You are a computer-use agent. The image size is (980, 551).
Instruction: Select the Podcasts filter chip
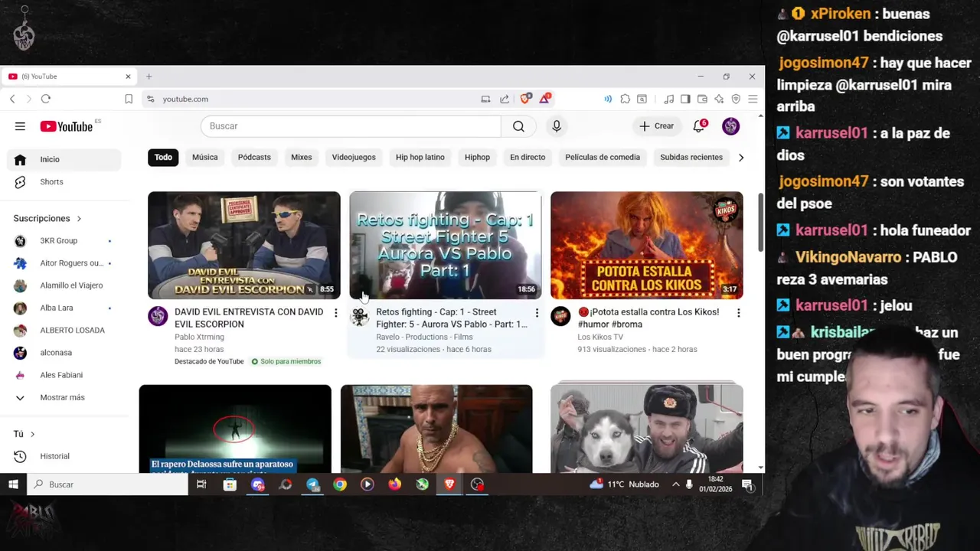[x=254, y=158]
